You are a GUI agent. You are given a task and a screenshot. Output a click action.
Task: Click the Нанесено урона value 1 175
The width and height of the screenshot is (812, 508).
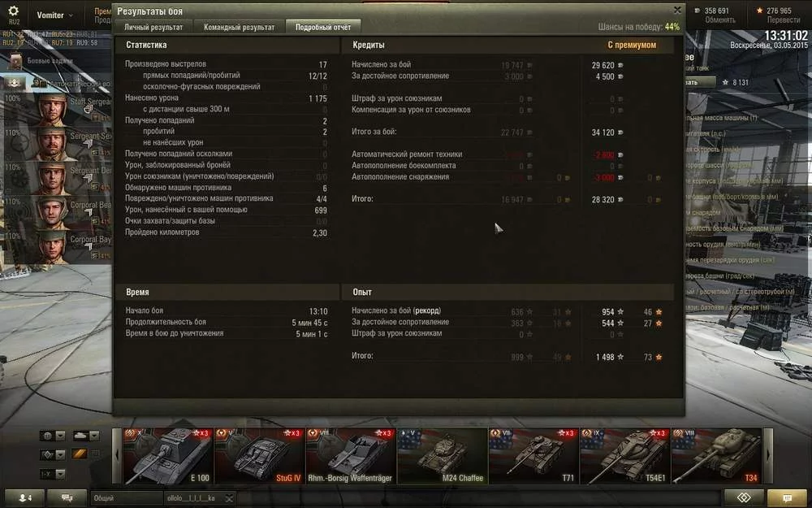(317, 98)
